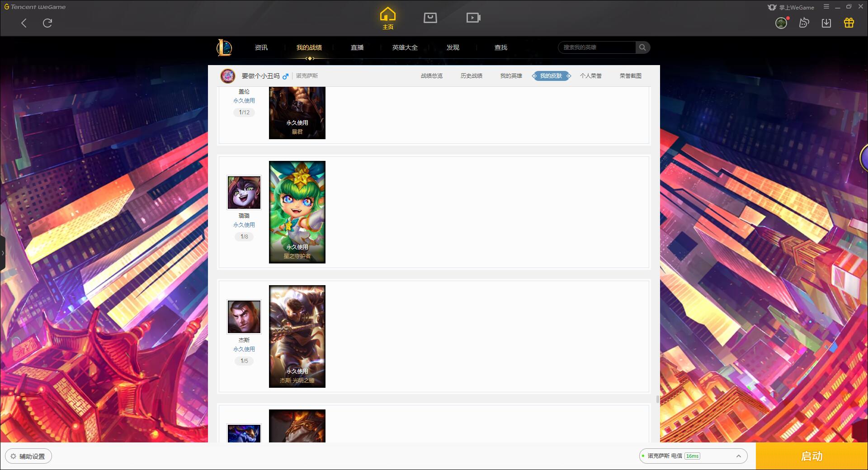Click the League of Legends logo

click(x=224, y=47)
